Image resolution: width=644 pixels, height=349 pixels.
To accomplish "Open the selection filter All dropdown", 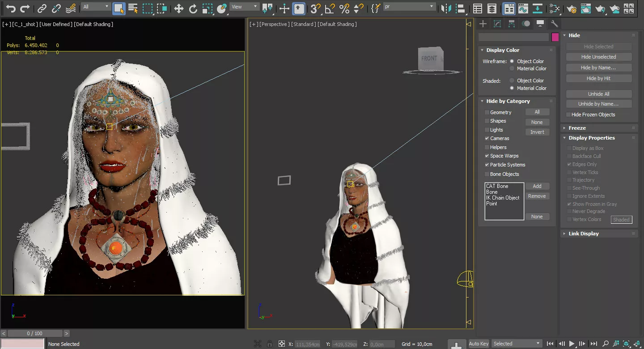I will [96, 7].
